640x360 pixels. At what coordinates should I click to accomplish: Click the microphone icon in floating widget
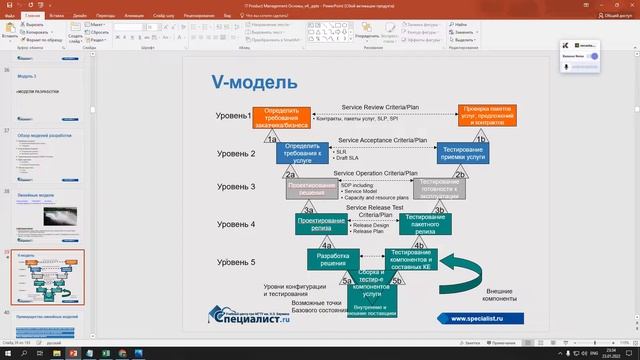[x=566, y=67]
